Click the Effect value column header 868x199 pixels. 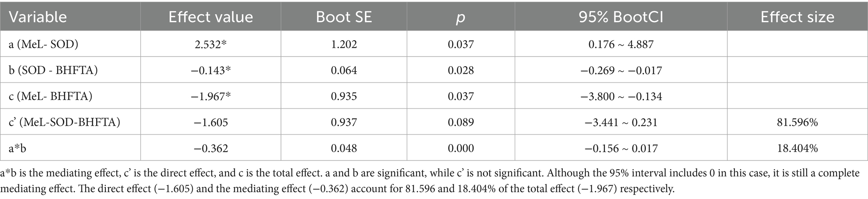coord(210,17)
